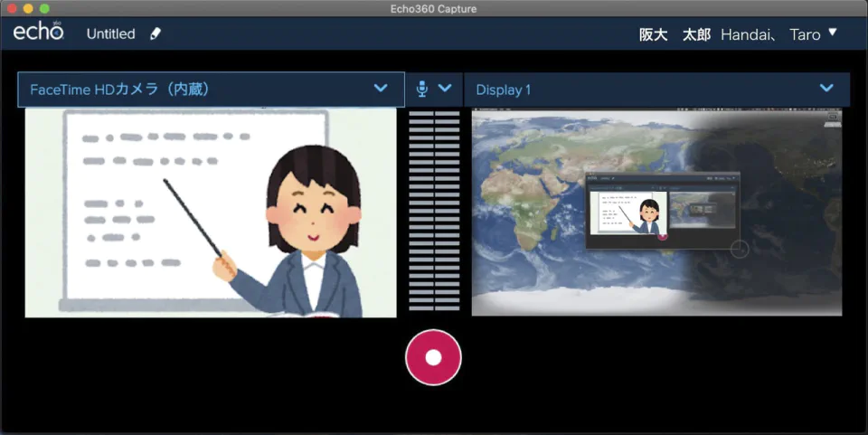This screenshot has width=868, height=435.
Task: Click the Untitled capture title
Action: coord(110,33)
